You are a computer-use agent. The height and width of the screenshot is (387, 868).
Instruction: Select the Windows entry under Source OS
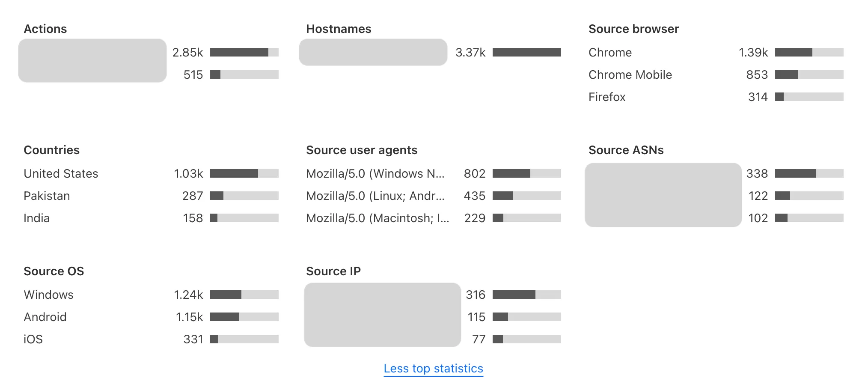click(48, 294)
